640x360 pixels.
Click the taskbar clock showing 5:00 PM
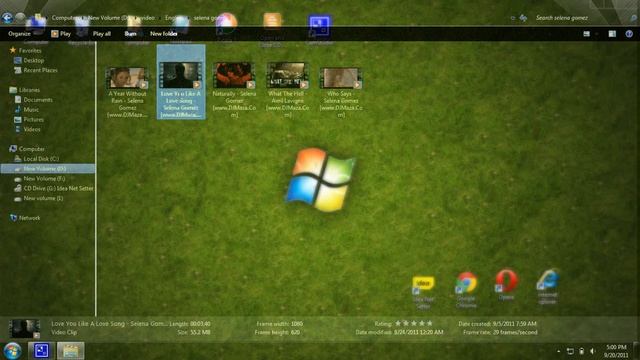616,351
